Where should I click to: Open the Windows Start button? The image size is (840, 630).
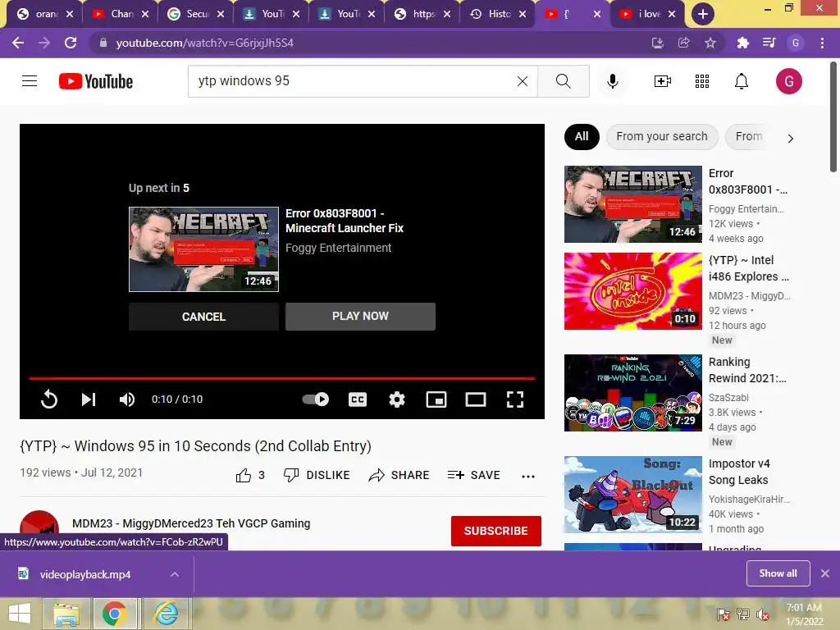[20, 614]
